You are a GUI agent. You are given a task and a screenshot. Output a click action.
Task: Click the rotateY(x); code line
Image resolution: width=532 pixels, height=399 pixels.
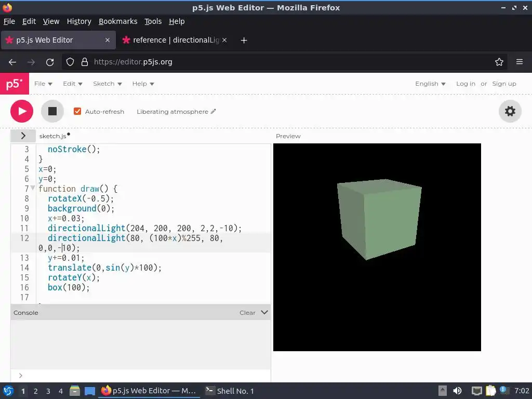[x=74, y=277]
